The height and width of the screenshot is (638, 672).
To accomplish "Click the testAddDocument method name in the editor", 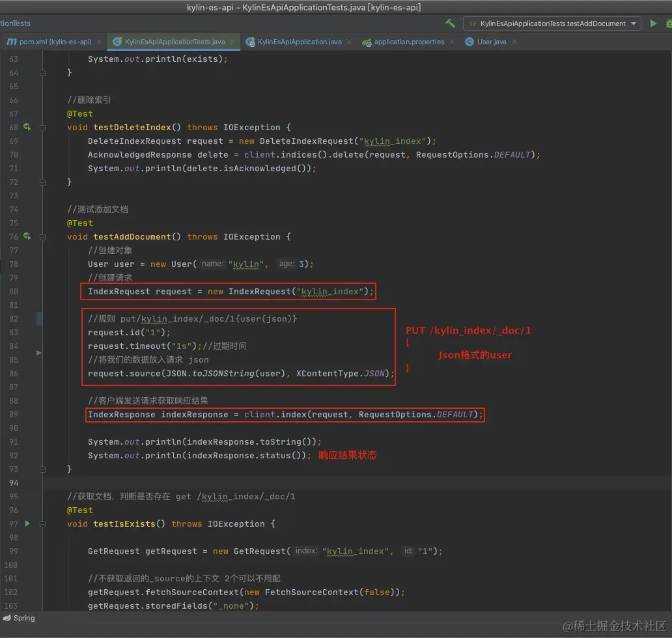I will tap(132, 237).
